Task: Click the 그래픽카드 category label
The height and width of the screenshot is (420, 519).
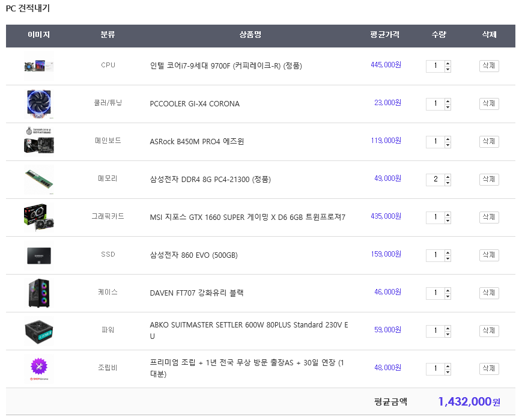Action: pyautogui.click(x=108, y=216)
